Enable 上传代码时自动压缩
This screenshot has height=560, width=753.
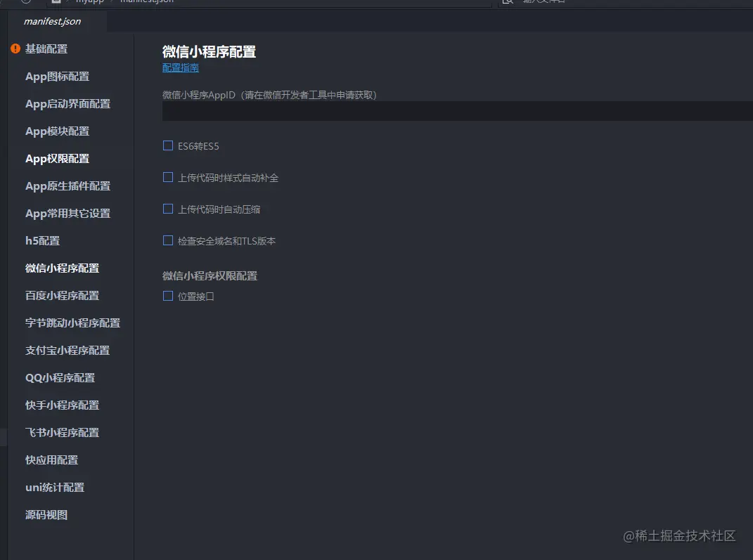coord(167,208)
